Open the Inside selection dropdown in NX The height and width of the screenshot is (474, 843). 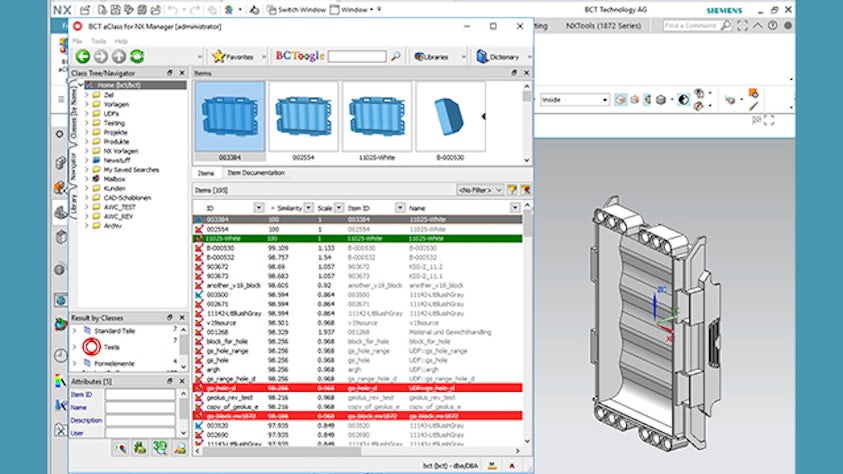coord(575,100)
